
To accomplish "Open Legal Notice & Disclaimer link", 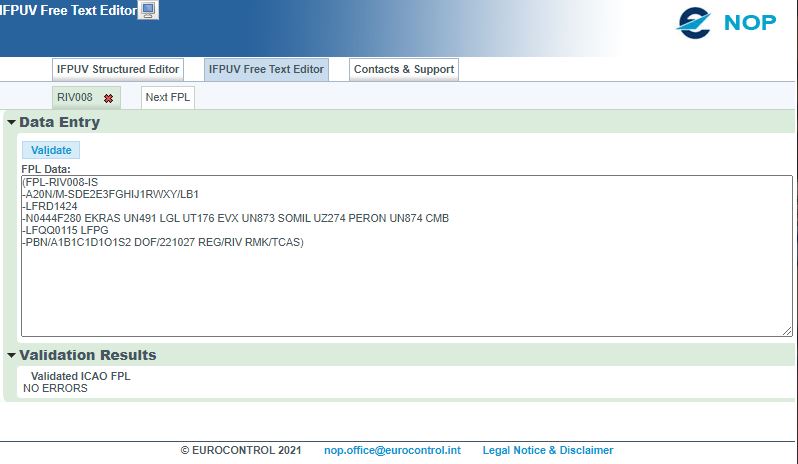I will point(548,450).
